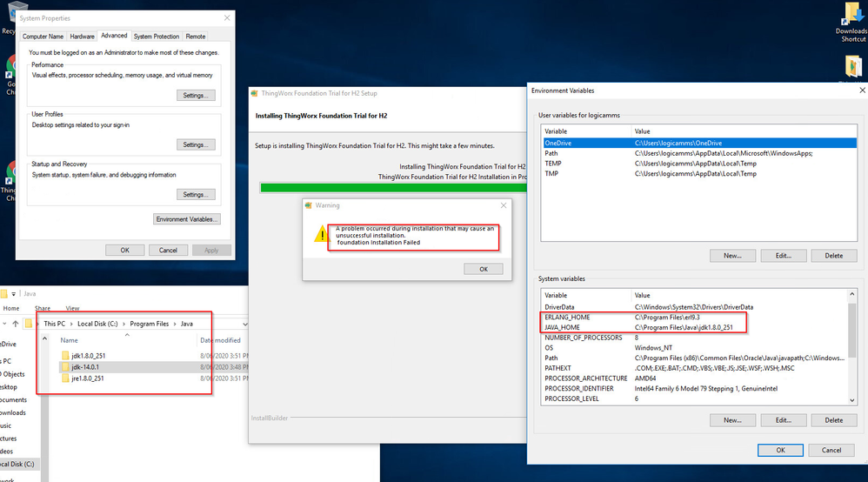Open Explorer View ribbon tab

click(x=72, y=308)
